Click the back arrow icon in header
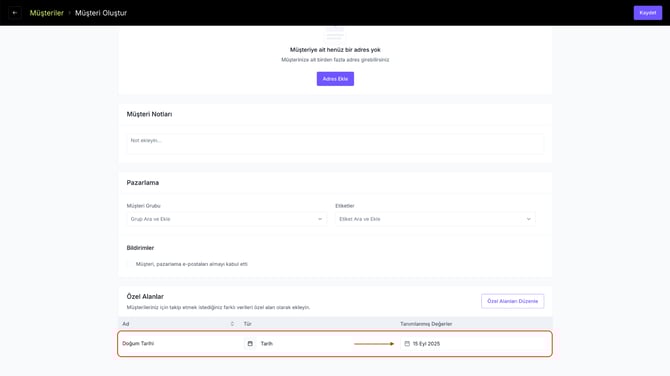Screen dimensions: 670x376 15,13
